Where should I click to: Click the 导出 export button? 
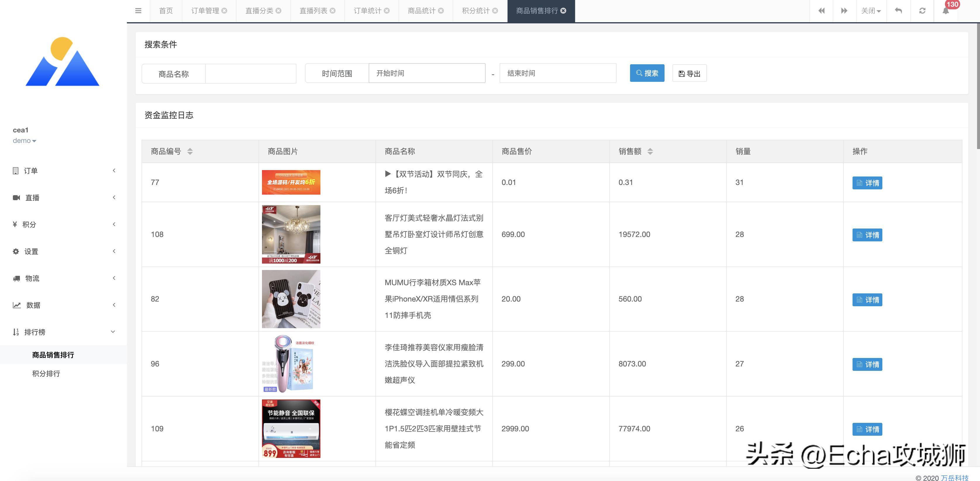(689, 73)
